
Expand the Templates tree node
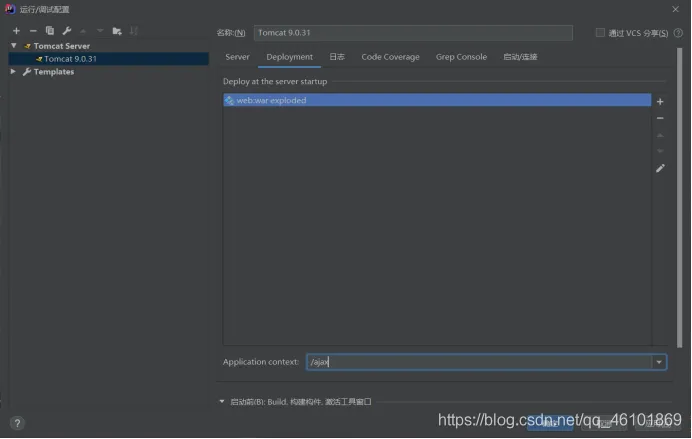(13, 71)
